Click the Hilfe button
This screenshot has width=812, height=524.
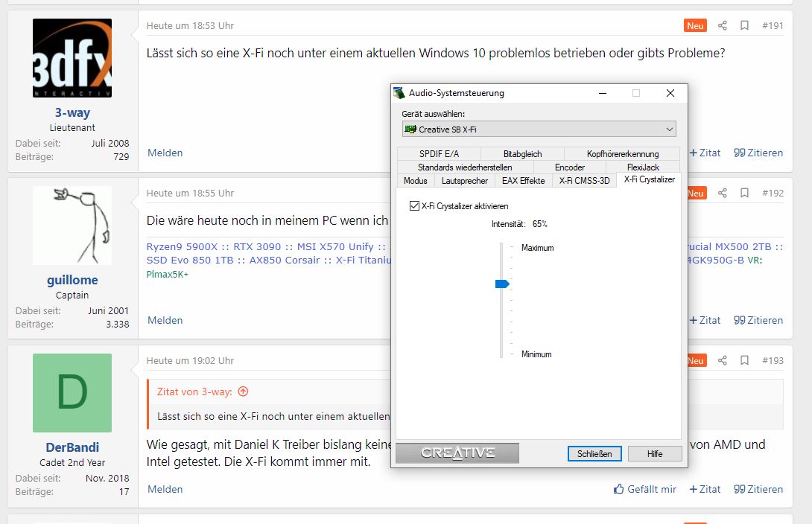pyautogui.click(x=655, y=453)
